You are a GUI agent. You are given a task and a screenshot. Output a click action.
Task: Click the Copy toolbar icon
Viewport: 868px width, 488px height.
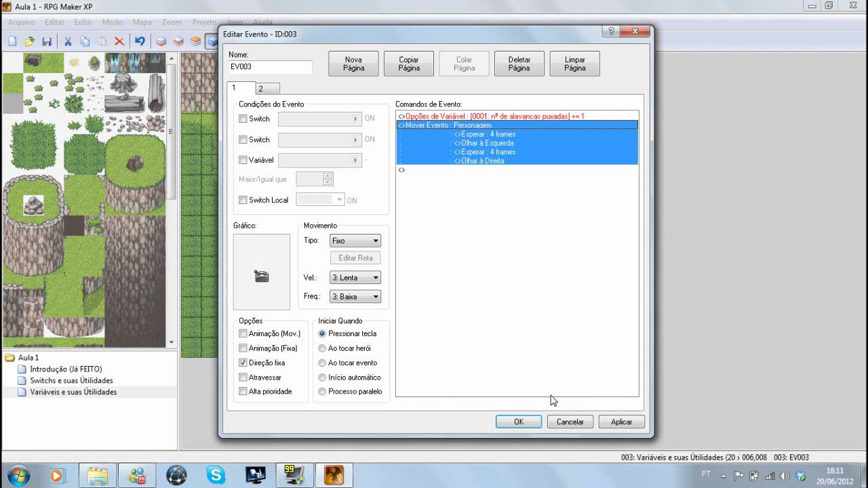pos(85,41)
